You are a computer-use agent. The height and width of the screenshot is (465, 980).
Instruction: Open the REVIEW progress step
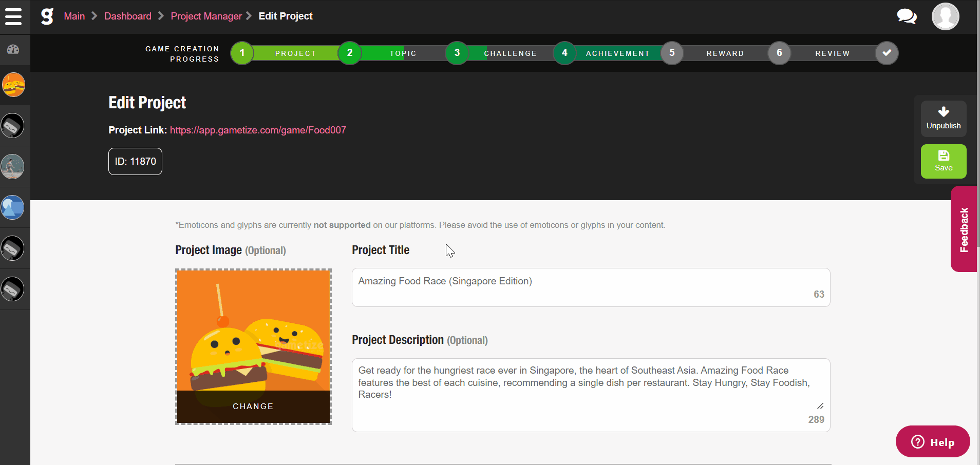pos(833,53)
